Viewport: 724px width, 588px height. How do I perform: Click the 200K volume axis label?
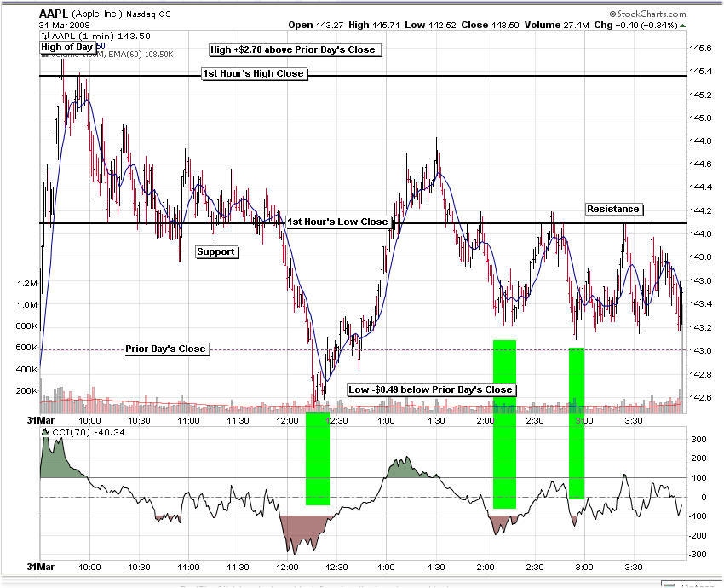pyautogui.click(x=26, y=391)
